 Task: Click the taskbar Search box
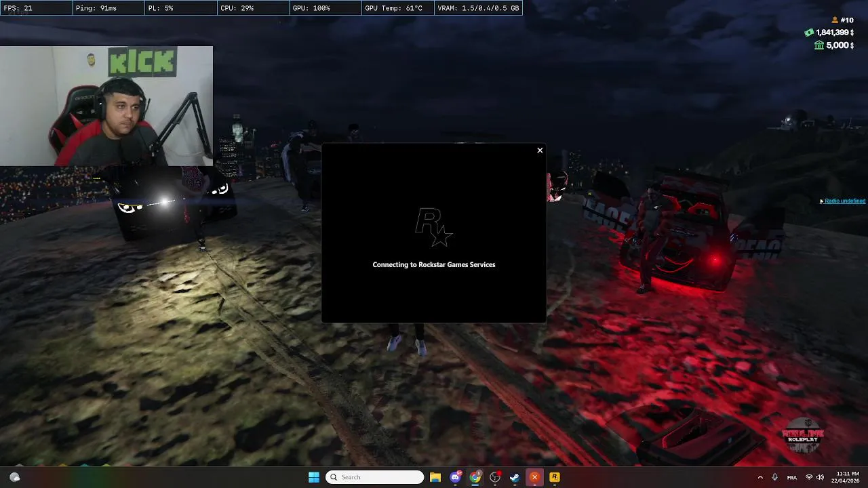click(374, 477)
